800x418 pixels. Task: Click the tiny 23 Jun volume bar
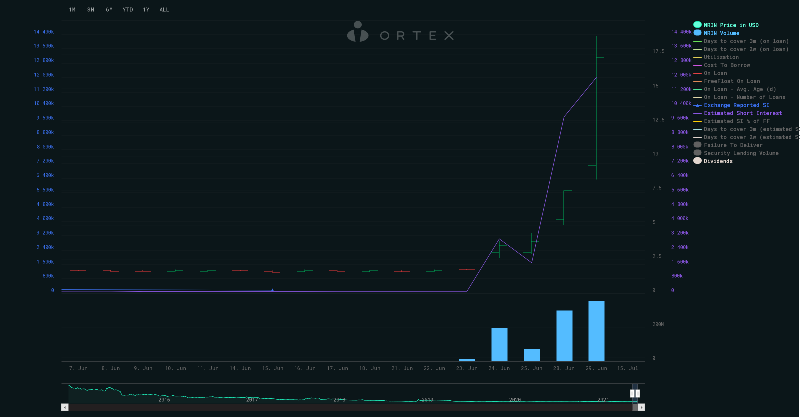(467, 360)
